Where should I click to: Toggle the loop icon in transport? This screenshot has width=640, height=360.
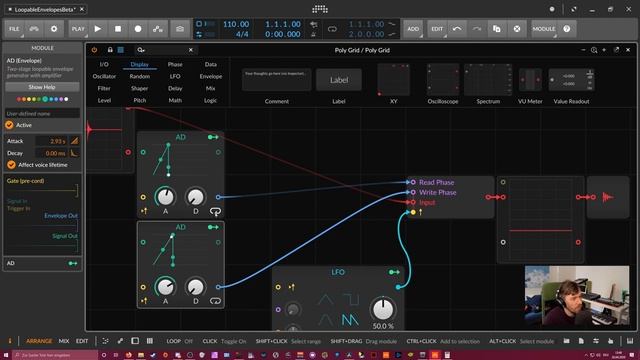[x=332, y=29]
